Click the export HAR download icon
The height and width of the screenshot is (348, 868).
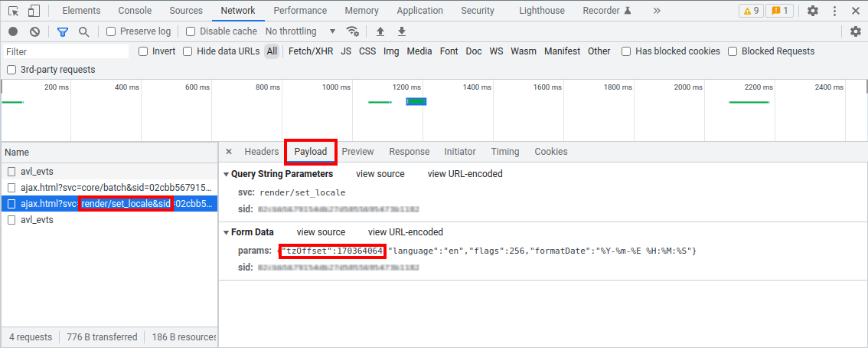(402, 31)
